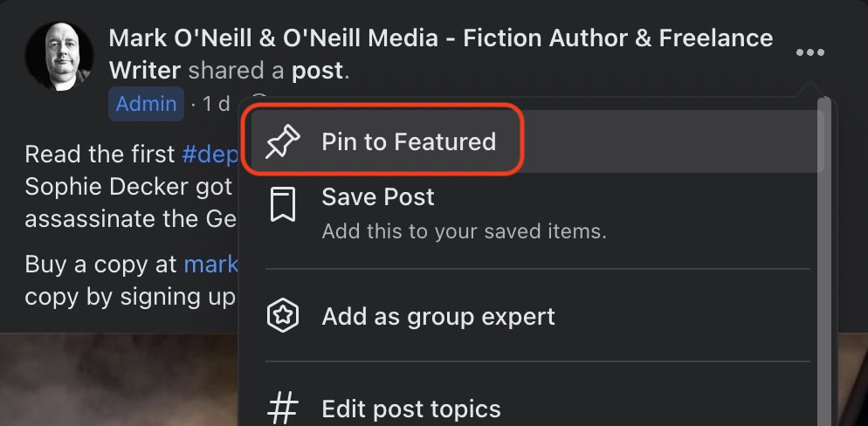Screen dimensions: 868x426
Task: Choose the Save Post menu label
Action: [x=377, y=197]
